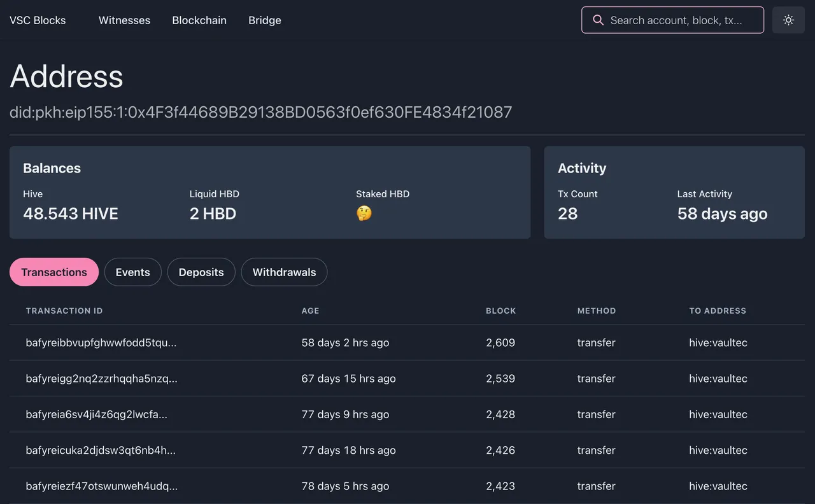Click block number 2,539

[x=500, y=378]
